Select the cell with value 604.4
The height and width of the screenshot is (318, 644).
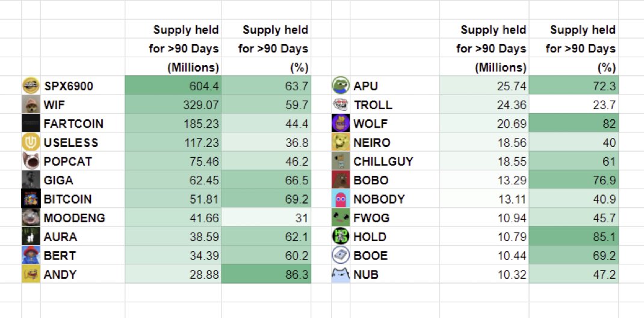[173, 86]
